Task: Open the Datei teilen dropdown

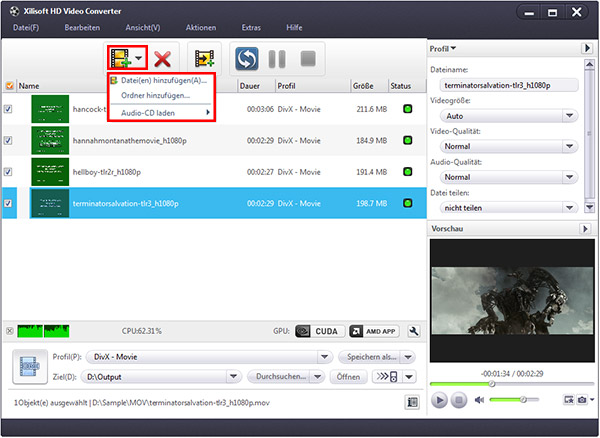Action: point(509,208)
